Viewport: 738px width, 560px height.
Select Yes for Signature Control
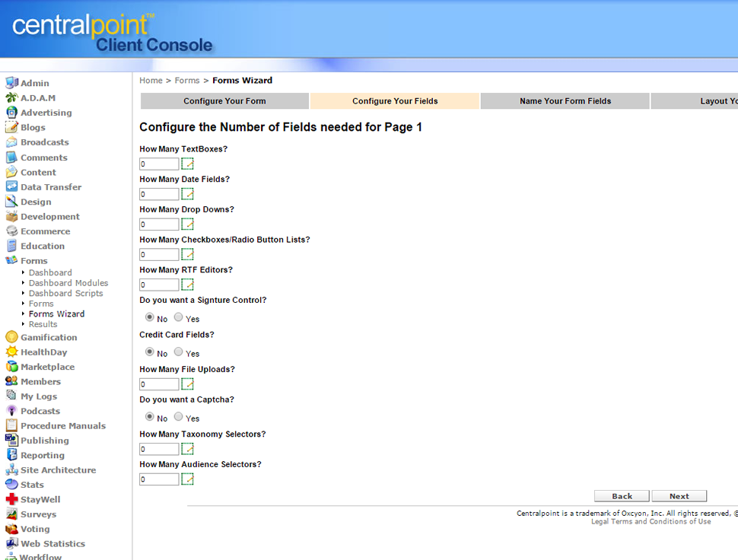click(x=178, y=317)
